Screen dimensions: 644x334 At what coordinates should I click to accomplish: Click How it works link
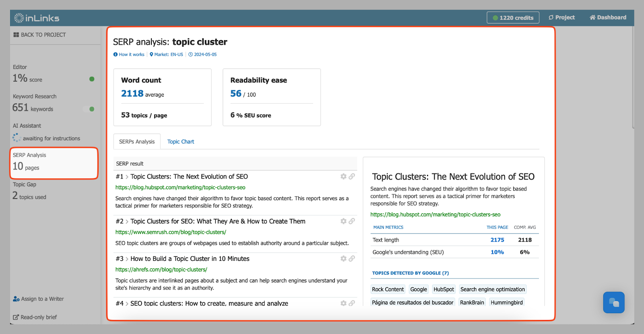coord(132,55)
